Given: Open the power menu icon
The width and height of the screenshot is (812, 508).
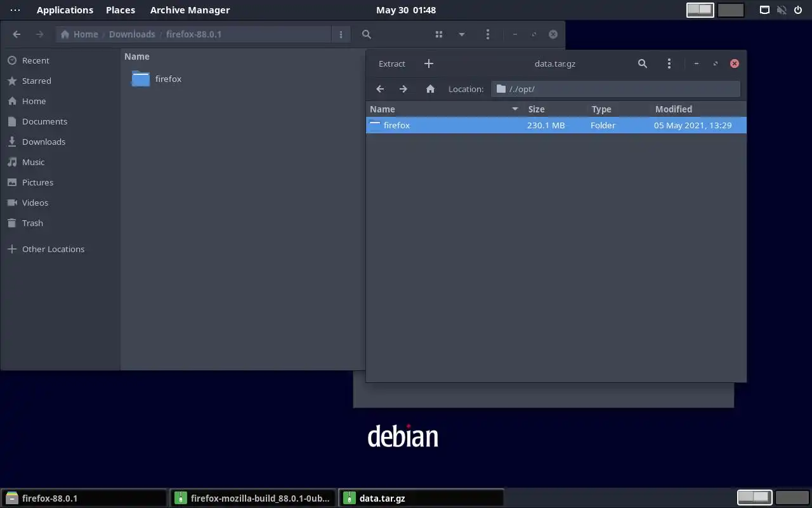Looking at the screenshot, I should click(798, 10).
